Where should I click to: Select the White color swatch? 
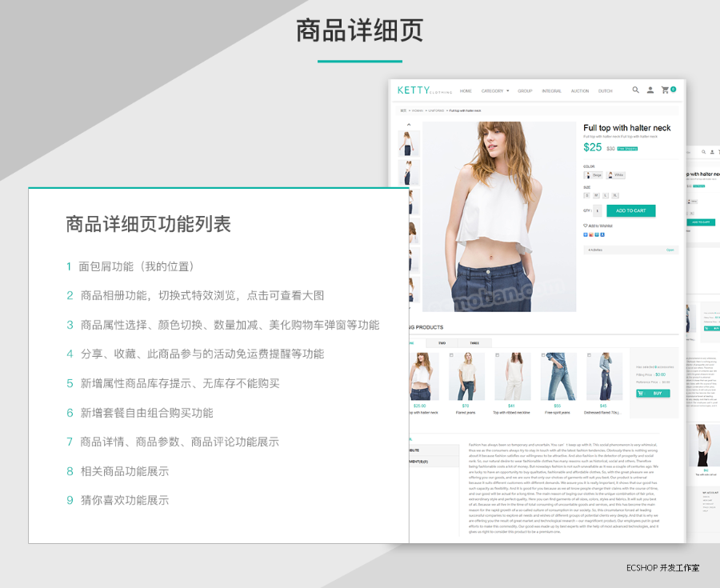click(616, 175)
